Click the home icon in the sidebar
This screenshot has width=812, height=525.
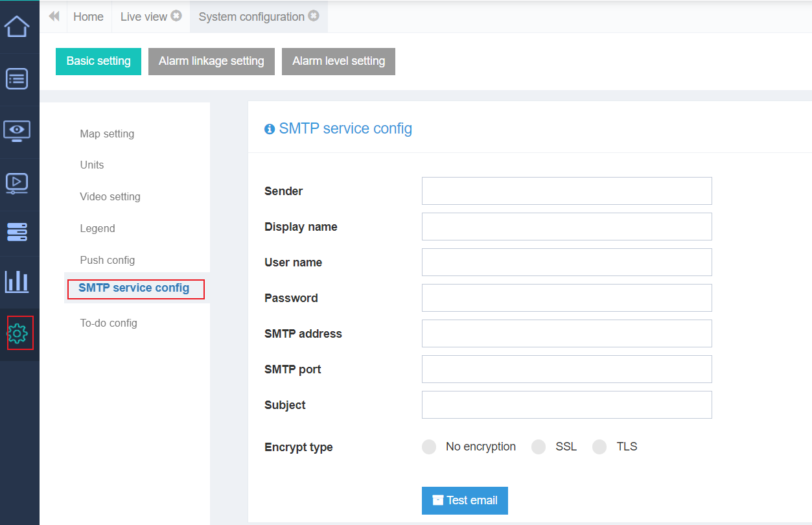[x=17, y=27]
